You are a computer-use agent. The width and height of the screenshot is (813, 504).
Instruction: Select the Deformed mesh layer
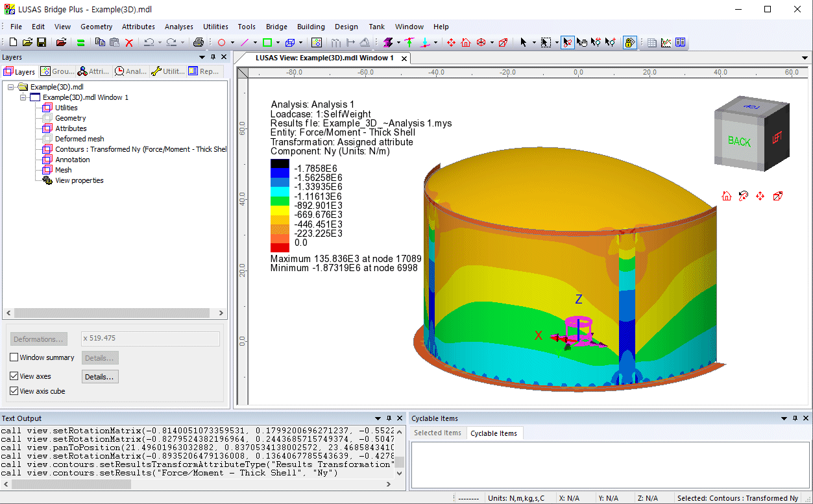coord(79,139)
